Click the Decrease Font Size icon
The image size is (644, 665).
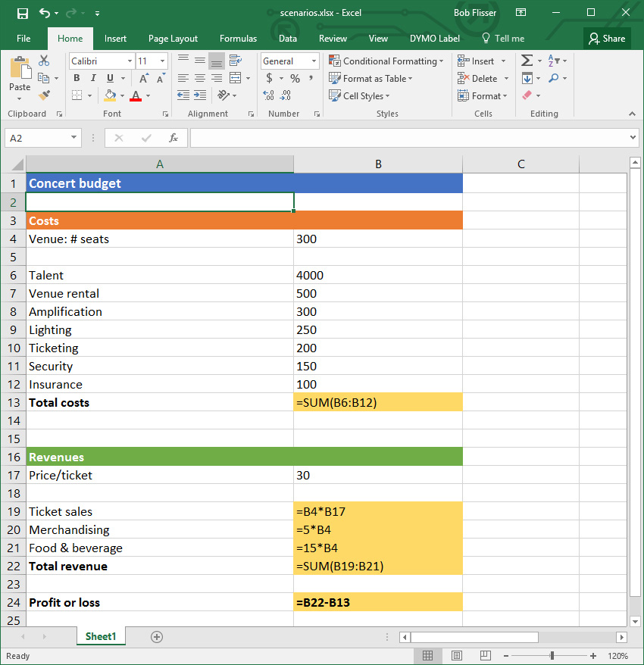coord(161,79)
